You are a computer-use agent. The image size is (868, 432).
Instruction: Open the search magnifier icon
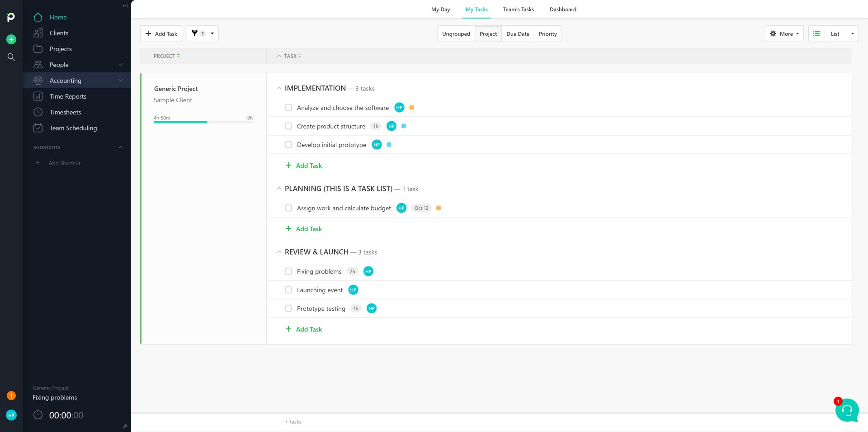[x=11, y=57]
